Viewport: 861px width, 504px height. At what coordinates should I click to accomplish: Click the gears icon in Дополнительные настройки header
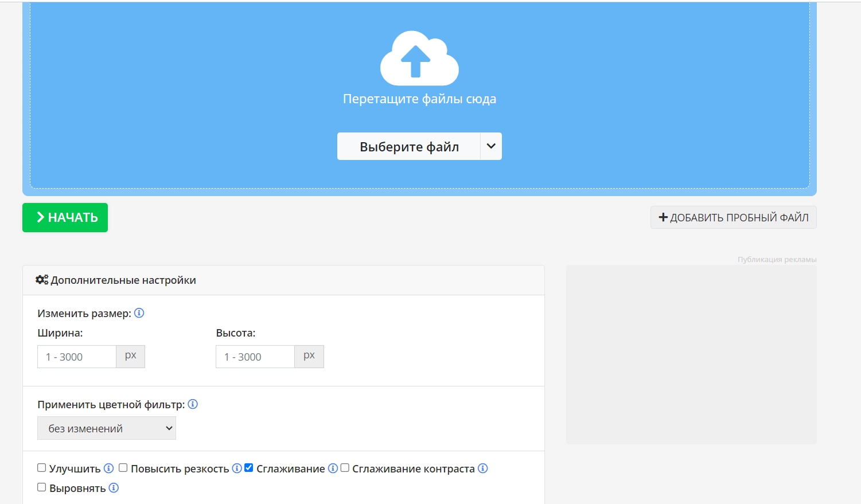pos(42,280)
